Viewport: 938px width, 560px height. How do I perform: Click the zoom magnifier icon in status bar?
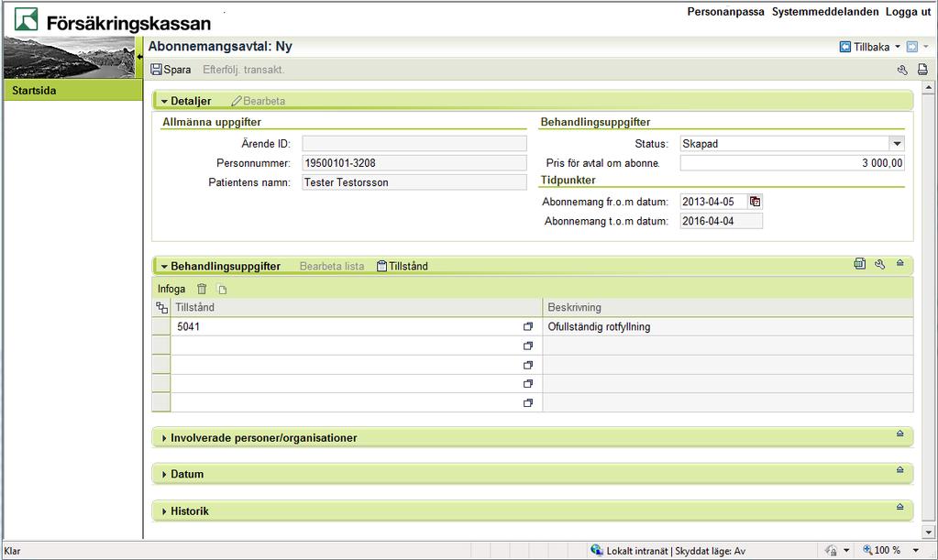pyautogui.click(x=866, y=550)
